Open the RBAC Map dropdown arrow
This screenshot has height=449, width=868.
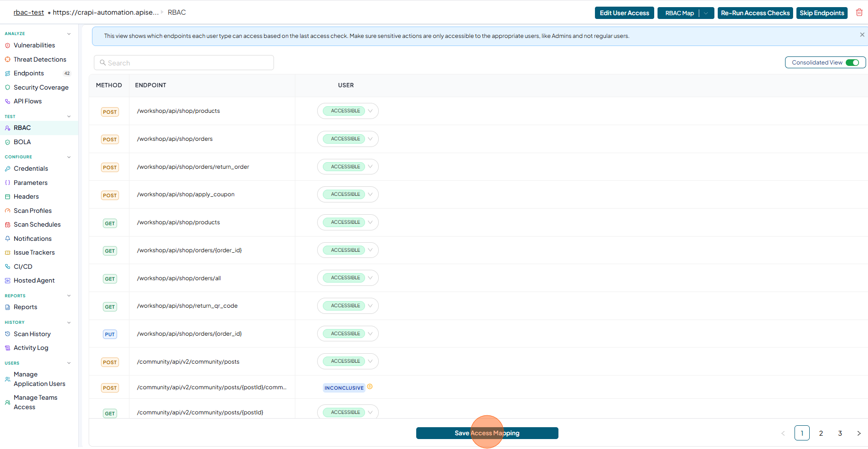[706, 13]
